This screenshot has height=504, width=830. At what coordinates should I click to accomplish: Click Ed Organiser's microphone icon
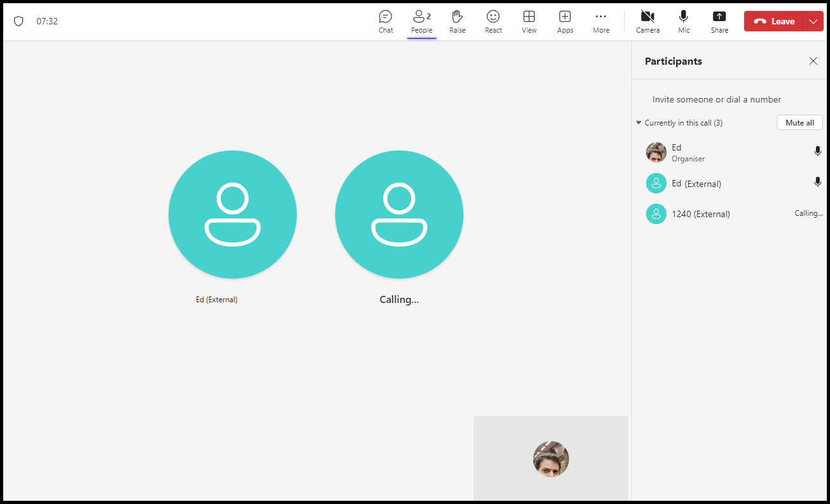[817, 151]
